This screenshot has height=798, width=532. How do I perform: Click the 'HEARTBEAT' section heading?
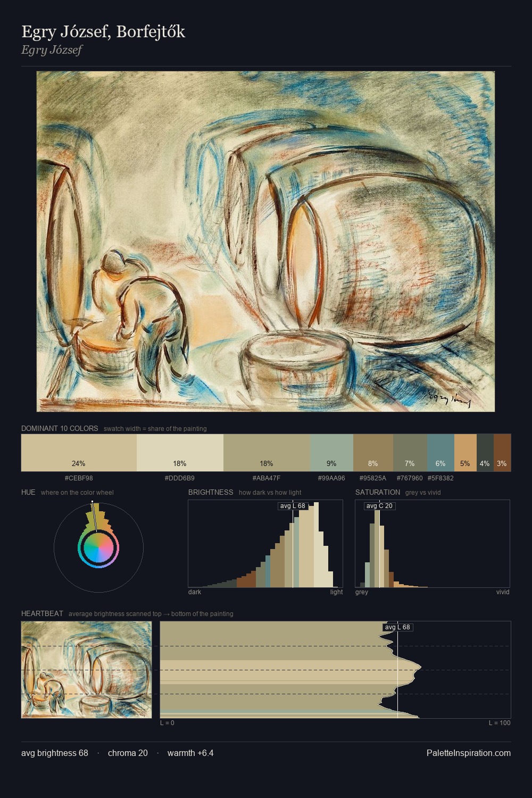click(x=42, y=613)
